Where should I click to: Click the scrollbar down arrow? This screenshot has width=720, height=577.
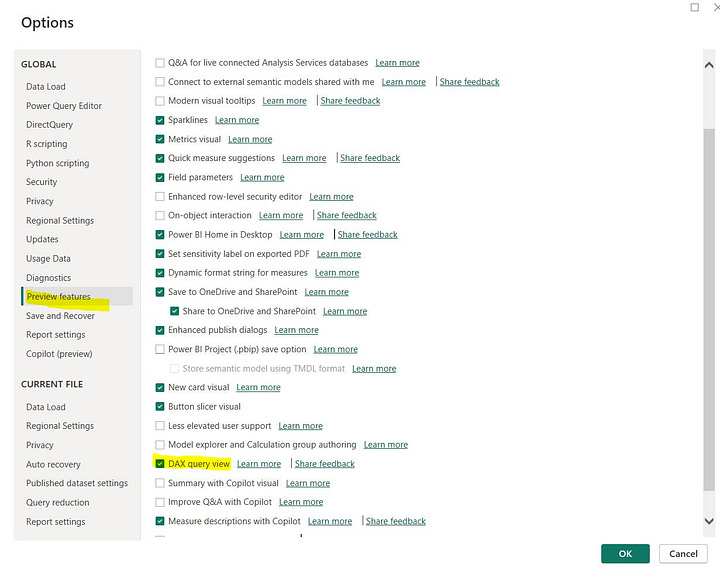click(709, 521)
